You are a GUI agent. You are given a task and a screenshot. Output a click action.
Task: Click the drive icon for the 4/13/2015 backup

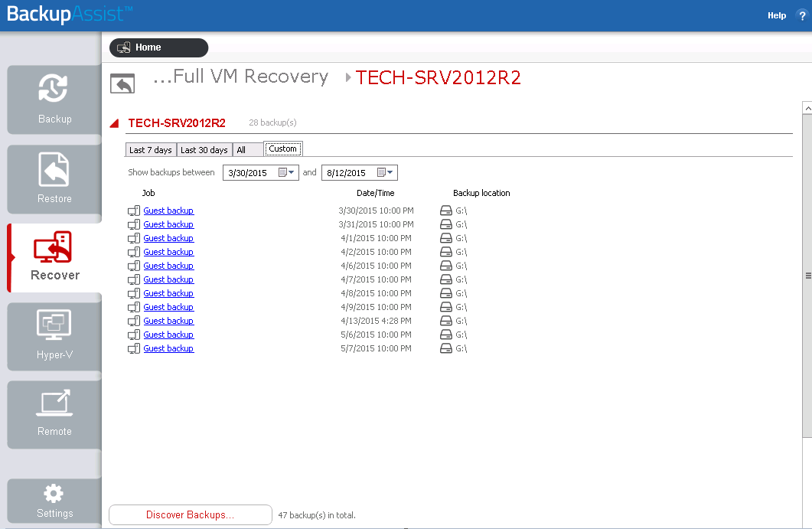(x=446, y=322)
